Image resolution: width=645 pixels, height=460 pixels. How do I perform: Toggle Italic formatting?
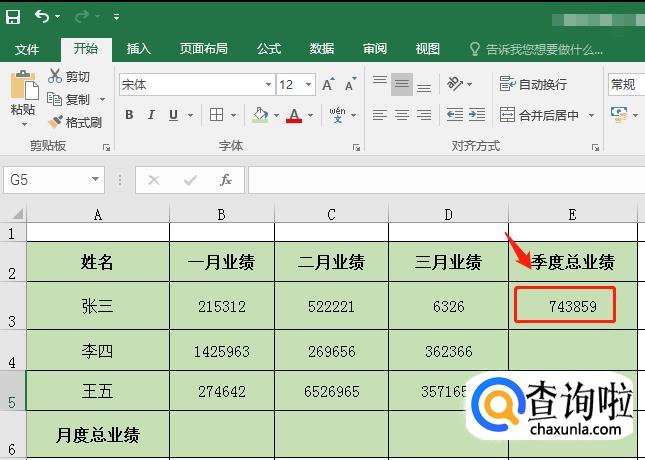(x=153, y=115)
